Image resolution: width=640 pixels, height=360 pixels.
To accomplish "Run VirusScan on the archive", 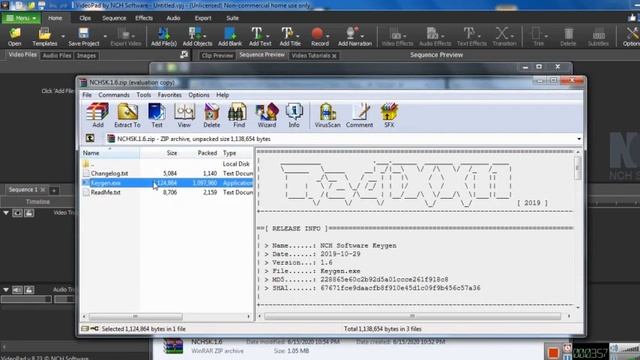I will (327, 116).
